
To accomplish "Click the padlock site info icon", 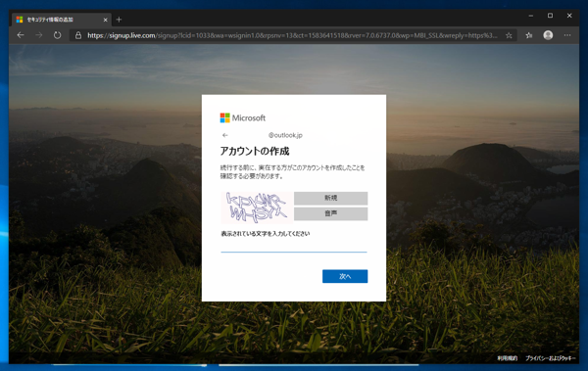I will click(x=78, y=35).
